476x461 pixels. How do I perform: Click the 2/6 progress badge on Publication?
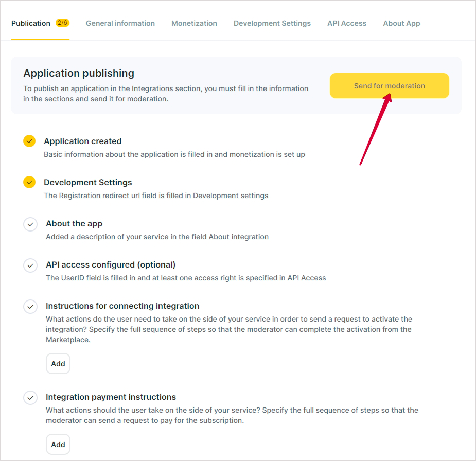63,23
